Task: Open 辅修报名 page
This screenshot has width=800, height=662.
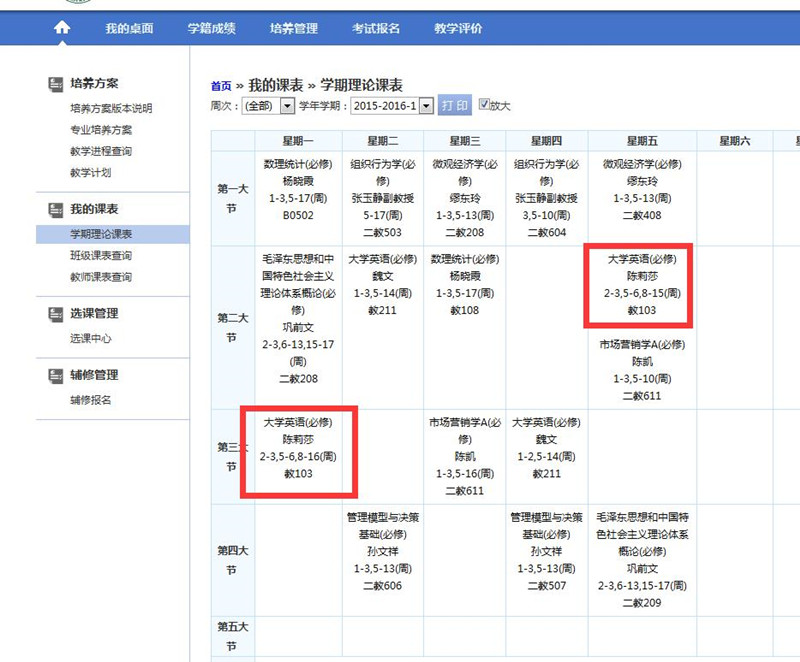Action: click(x=90, y=400)
